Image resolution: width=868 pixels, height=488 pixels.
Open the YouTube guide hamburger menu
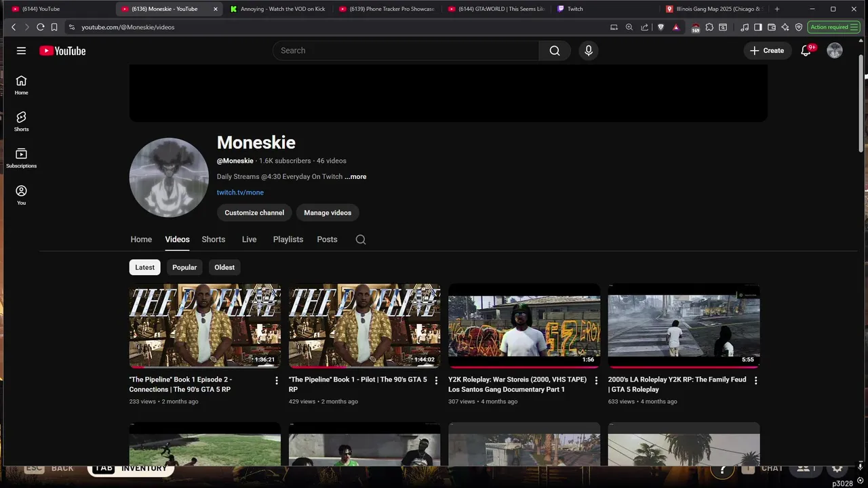(x=21, y=51)
